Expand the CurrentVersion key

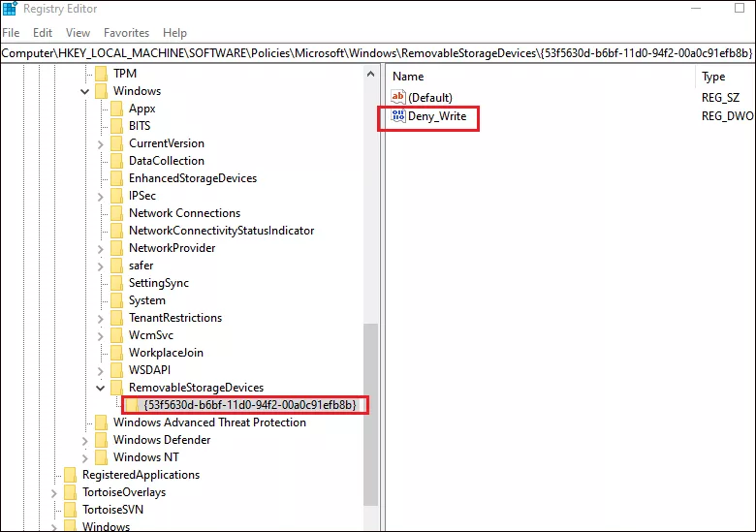[x=100, y=143]
